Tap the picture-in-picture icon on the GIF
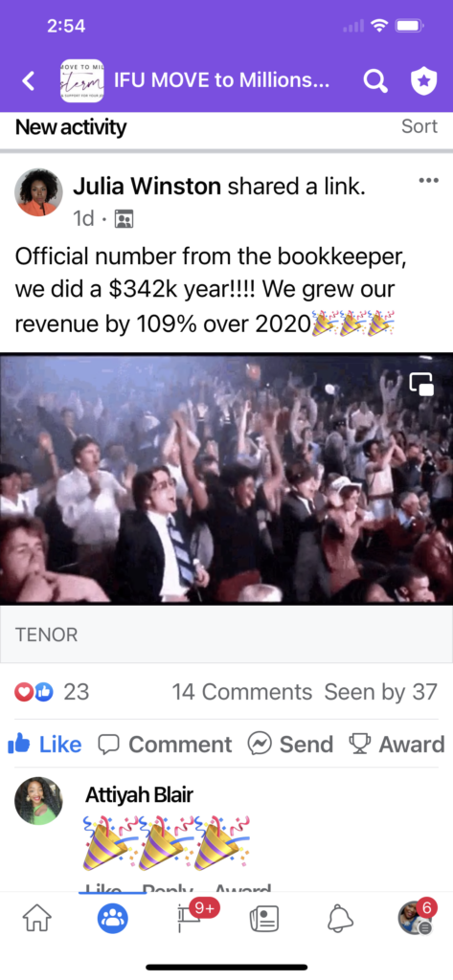 [x=421, y=385]
